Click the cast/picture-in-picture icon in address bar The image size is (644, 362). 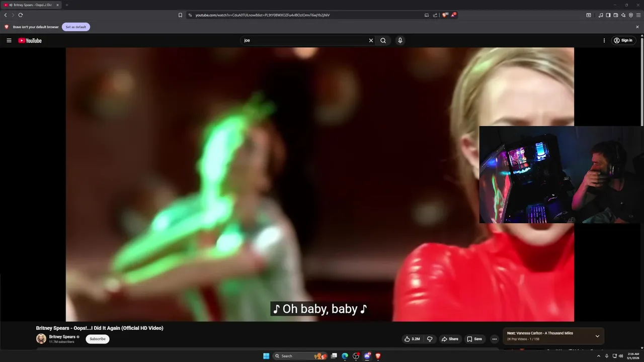click(x=427, y=15)
